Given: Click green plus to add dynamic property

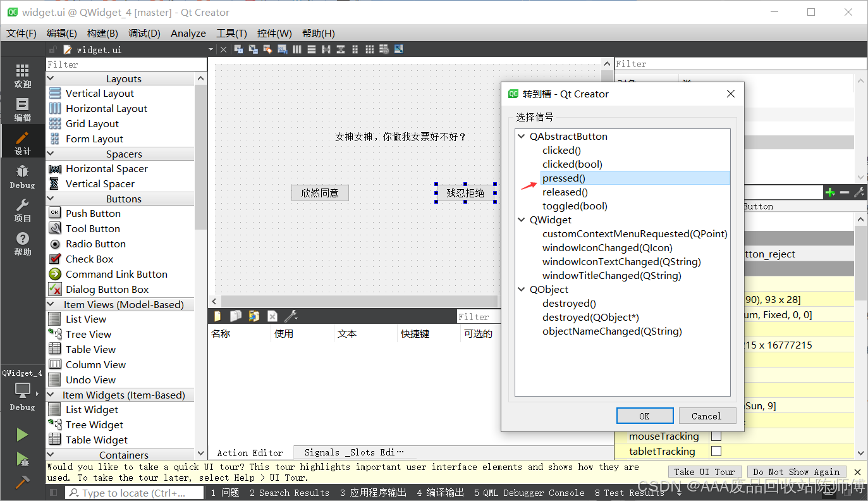Looking at the screenshot, I should click(x=830, y=192).
